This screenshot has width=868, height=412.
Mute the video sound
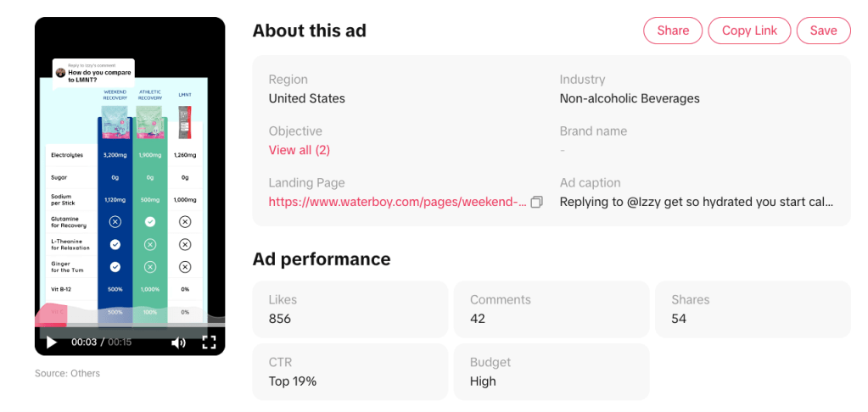point(178,342)
